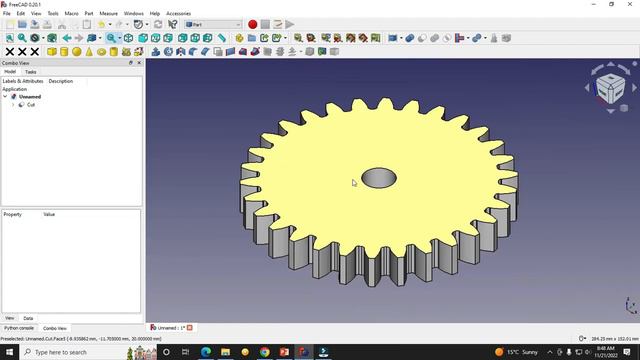Click the Zoom tool magnifier icon
The width and height of the screenshot is (640, 360).
(x=111, y=38)
